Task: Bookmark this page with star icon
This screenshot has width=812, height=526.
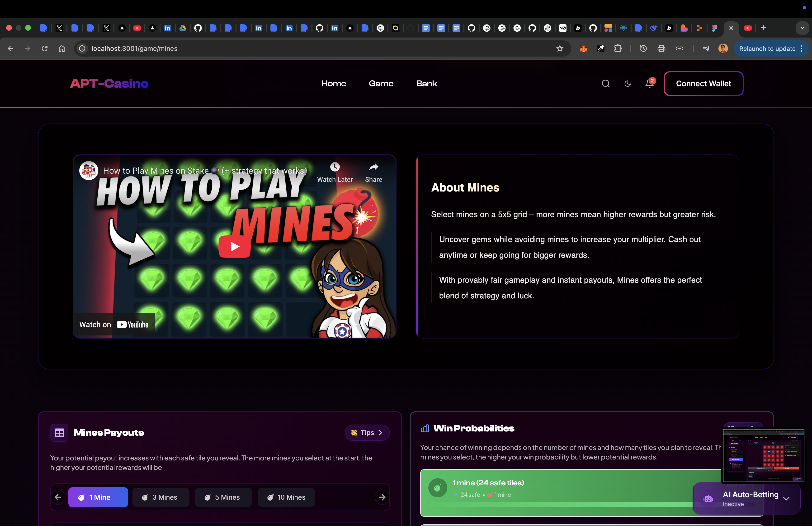Action: [x=560, y=48]
